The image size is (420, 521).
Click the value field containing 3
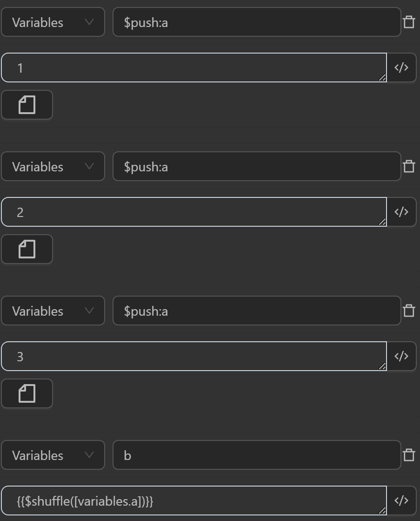tap(193, 356)
